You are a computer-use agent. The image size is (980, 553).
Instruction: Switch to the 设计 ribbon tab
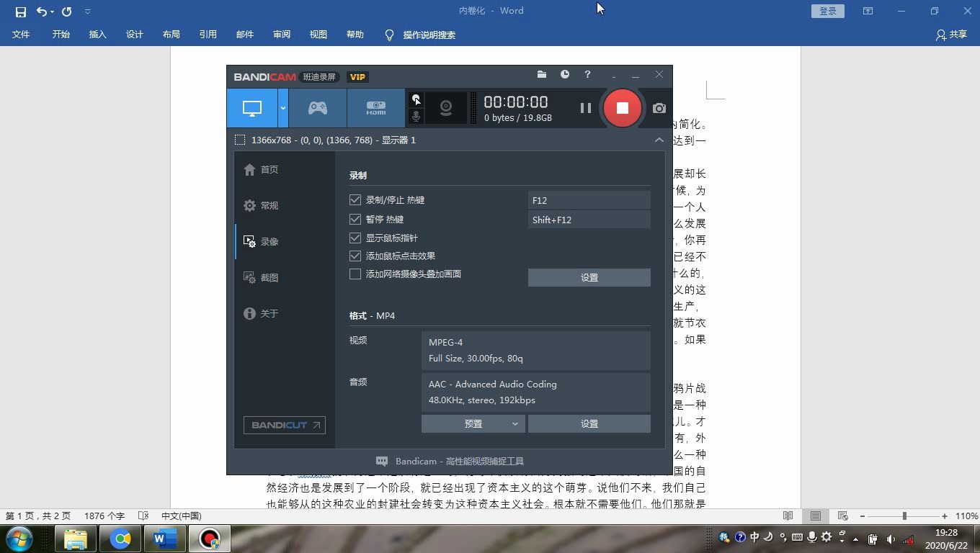(x=134, y=35)
